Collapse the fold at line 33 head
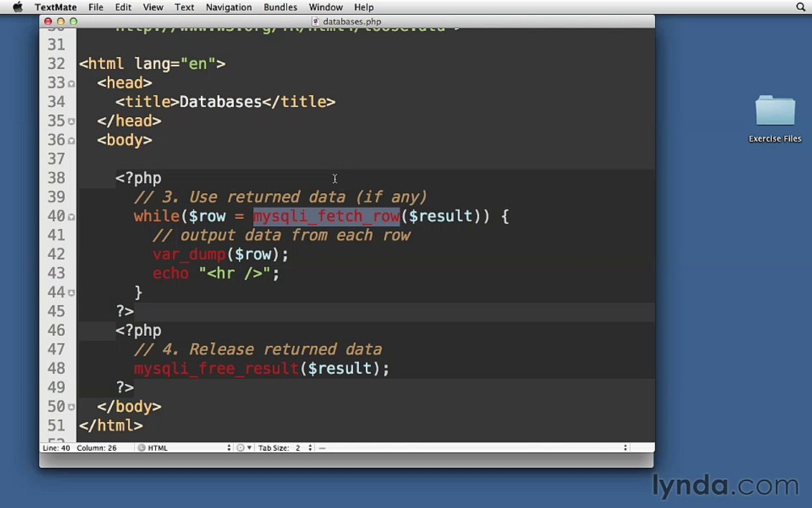This screenshot has height=508, width=812. click(x=71, y=83)
